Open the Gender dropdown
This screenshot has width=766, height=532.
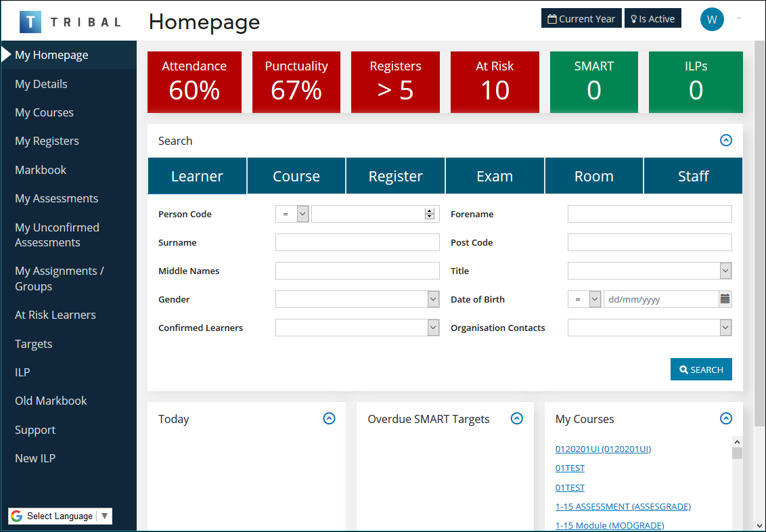click(357, 299)
